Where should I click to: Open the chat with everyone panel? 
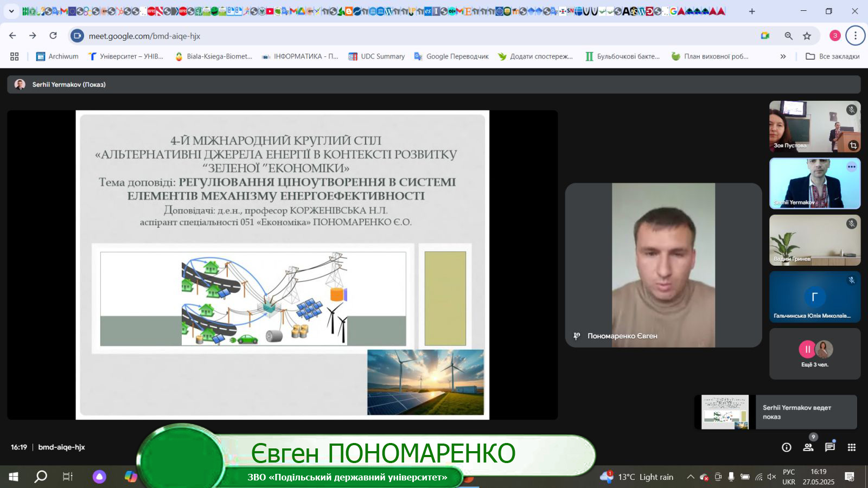coord(829,447)
